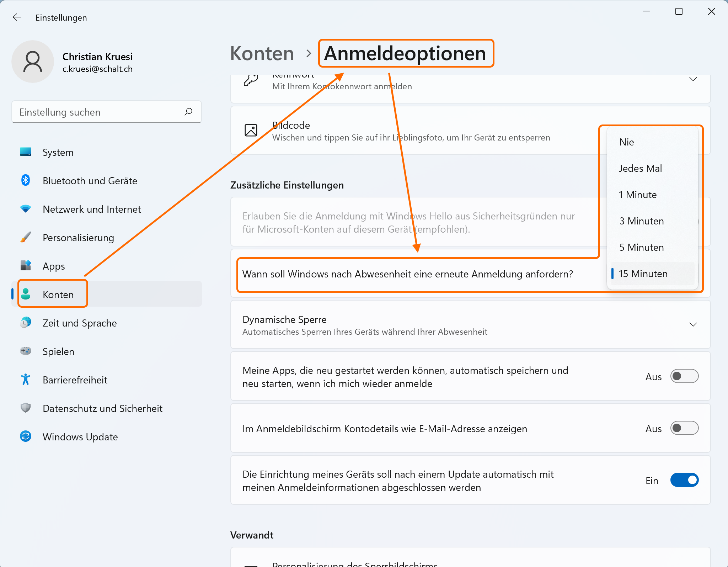Image resolution: width=728 pixels, height=567 pixels.
Task: Click the user profile avatar picture
Action: click(x=33, y=62)
